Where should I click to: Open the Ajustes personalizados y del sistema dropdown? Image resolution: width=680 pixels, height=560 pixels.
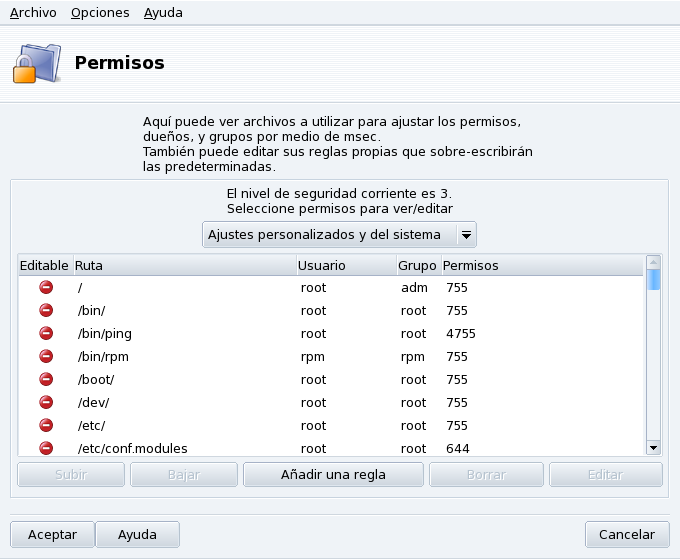click(339, 235)
